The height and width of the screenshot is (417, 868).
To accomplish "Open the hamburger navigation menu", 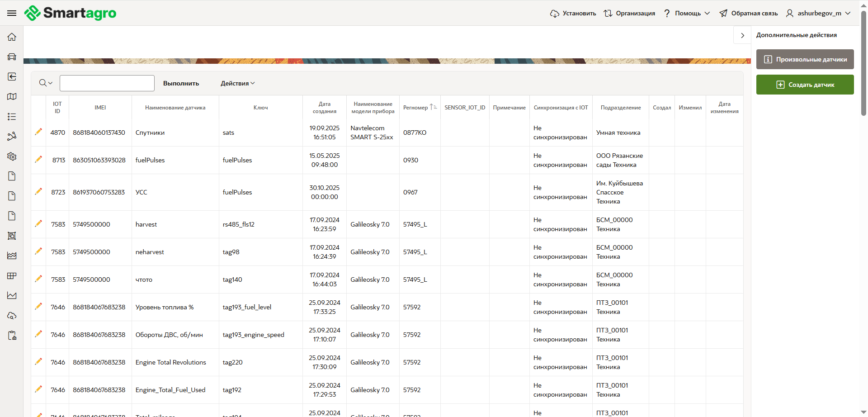I will 12,13.
